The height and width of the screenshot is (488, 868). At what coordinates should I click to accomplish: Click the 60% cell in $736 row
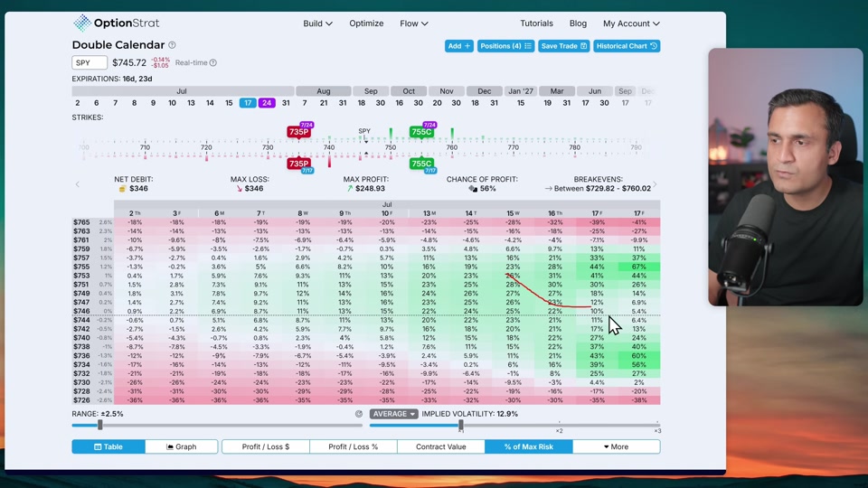click(639, 356)
